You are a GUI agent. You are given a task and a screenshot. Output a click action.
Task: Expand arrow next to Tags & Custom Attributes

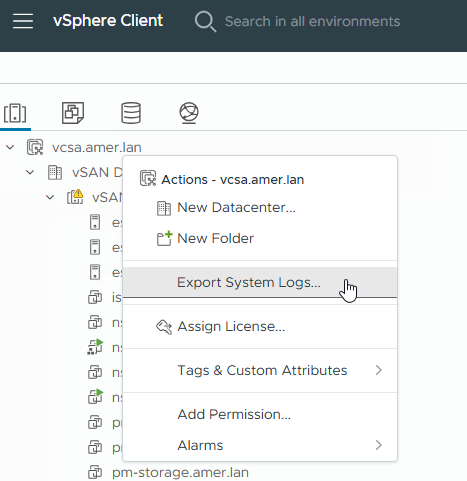pos(379,370)
